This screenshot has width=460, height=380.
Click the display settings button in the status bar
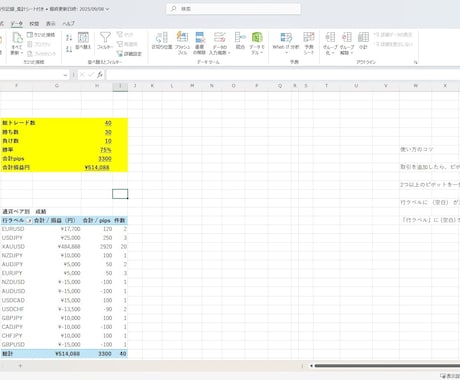(x=450, y=376)
